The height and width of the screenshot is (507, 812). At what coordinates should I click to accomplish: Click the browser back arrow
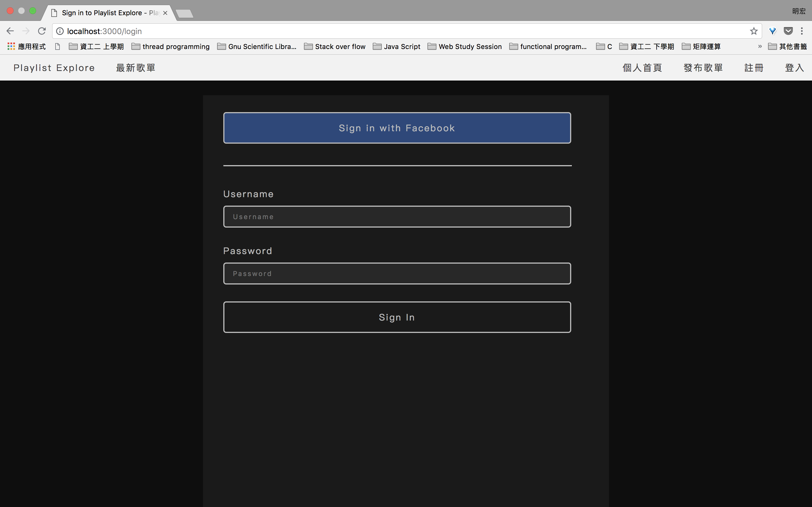pos(10,31)
